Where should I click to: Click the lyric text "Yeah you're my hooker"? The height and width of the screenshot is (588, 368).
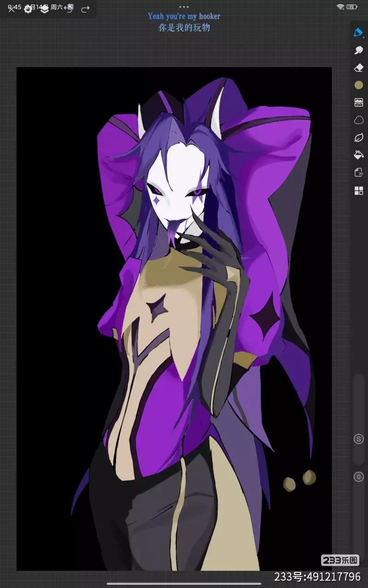[x=184, y=16]
